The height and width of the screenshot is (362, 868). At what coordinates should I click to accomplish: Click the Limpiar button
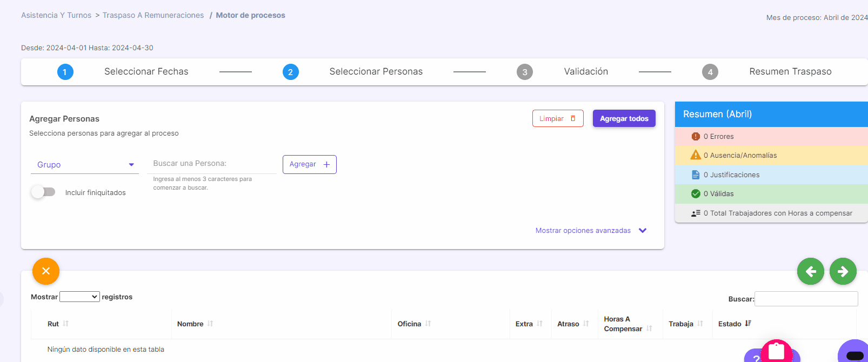tap(558, 118)
